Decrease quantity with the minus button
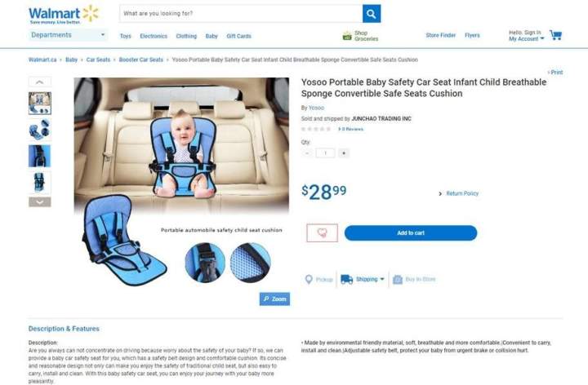Screen dimensions: 588x385 coord(307,153)
